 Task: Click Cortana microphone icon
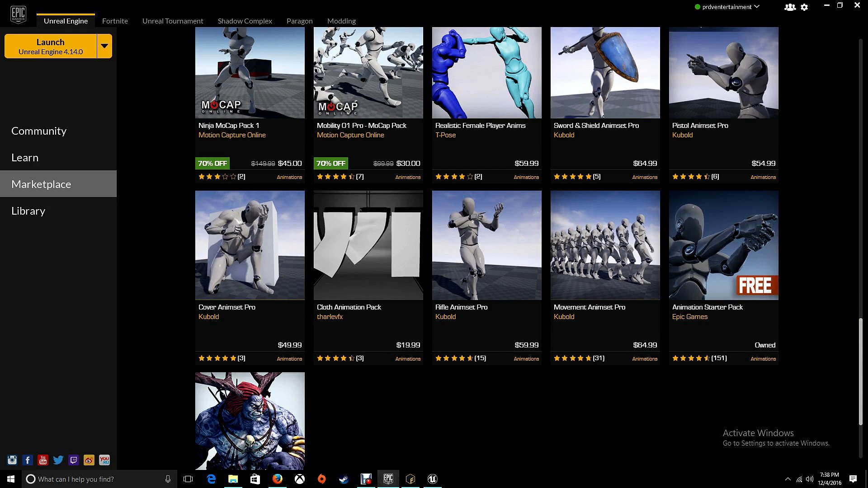(168, 479)
